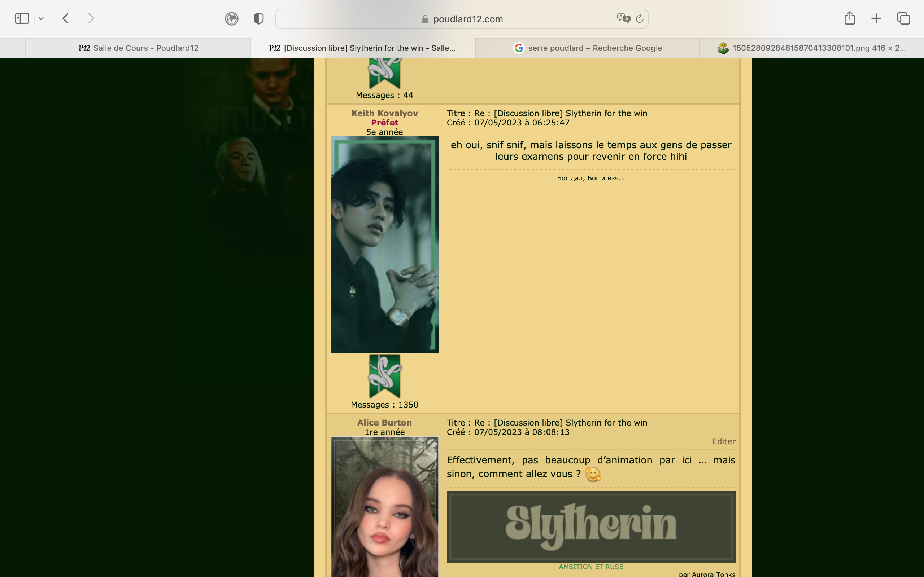The width and height of the screenshot is (924, 577).
Task: Click Editer on Alice Burton's post
Action: click(x=723, y=441)
